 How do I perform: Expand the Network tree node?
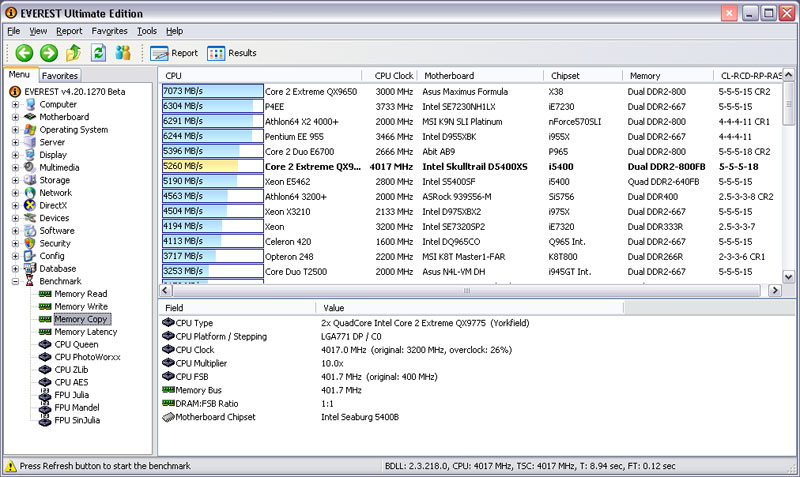tap(15, 193)
